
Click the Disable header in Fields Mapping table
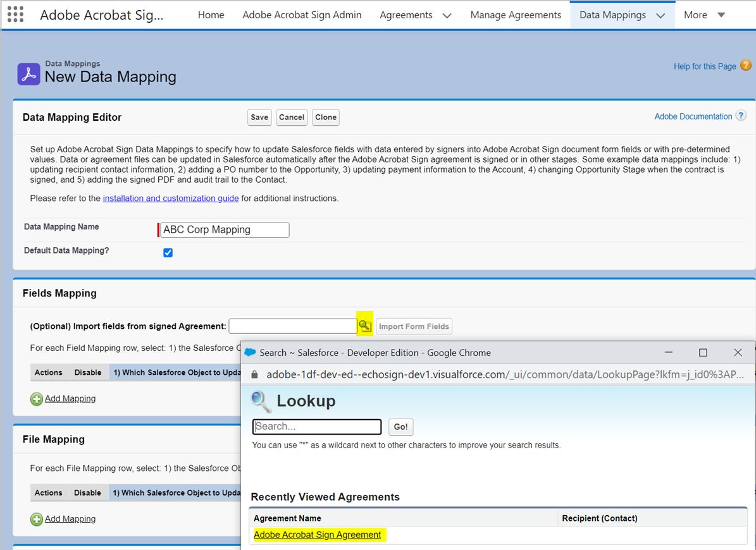(88, 372)
